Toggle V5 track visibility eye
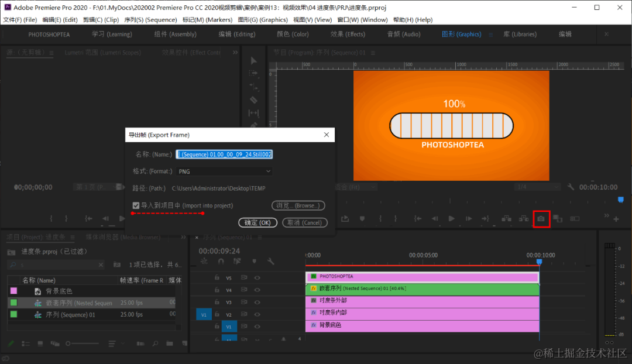This screenshot has width=632, height=364. pyautogui.click(x=257, y=278)
